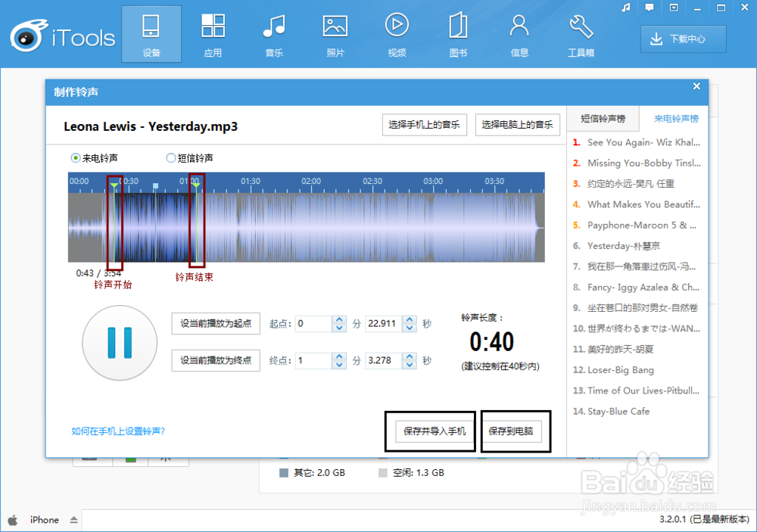Image resolution: width=757 pixels, height=532 pixels.
Task: Decrease 终点 seconds with down arrow
Action: pyautogui.click(x=410, y=365)
